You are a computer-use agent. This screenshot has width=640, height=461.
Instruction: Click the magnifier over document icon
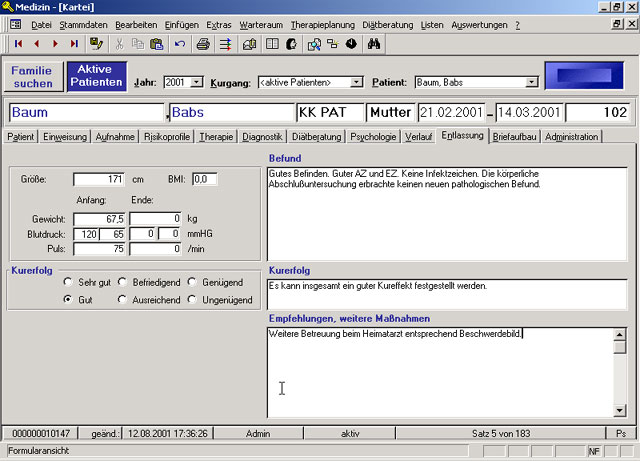click(314, 44)
